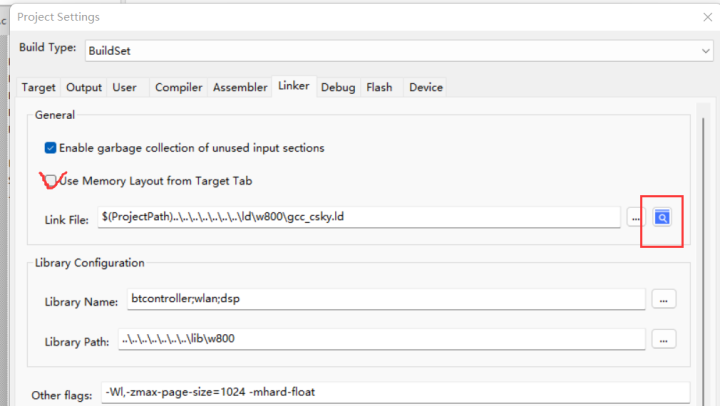Click the Other flags input field
720x406 pixels.
click(395, 393)
